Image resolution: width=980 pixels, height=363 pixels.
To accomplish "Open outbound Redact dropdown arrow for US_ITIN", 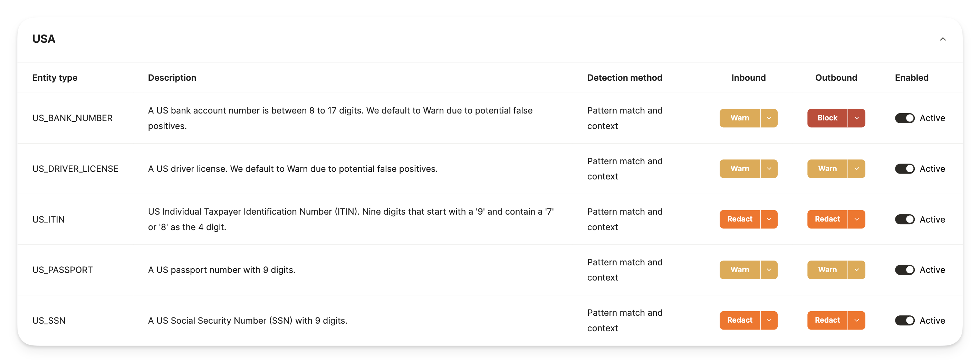I will 856,219.
